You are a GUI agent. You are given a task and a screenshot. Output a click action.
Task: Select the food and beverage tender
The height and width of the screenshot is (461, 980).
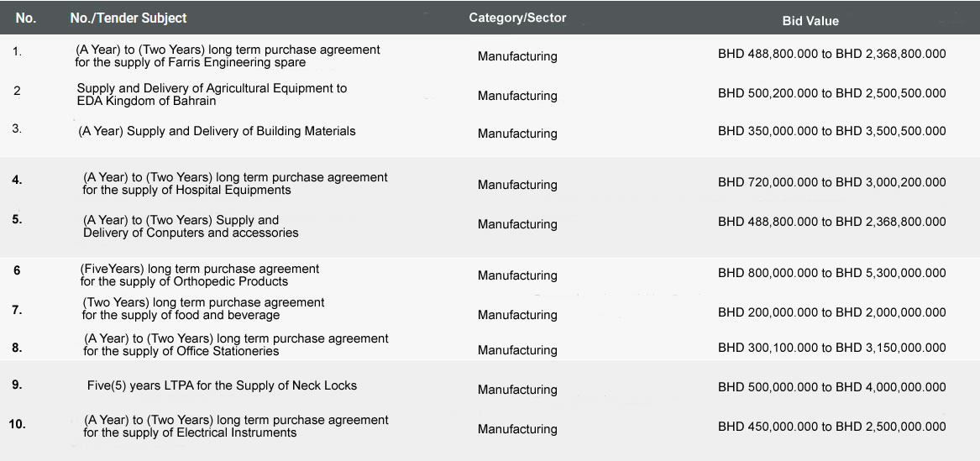point(203,308)
